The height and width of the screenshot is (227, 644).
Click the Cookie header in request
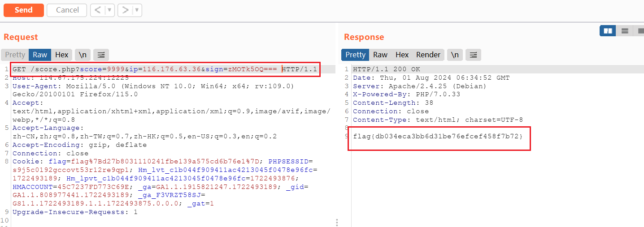pos(165,183)
